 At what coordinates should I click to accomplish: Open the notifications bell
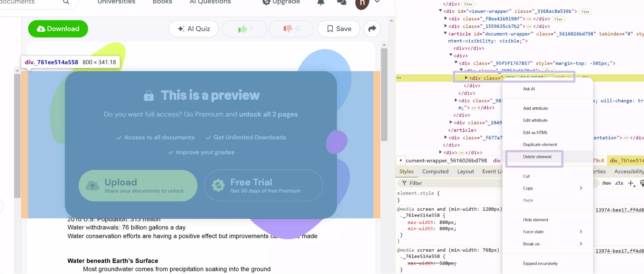point(321,2)
